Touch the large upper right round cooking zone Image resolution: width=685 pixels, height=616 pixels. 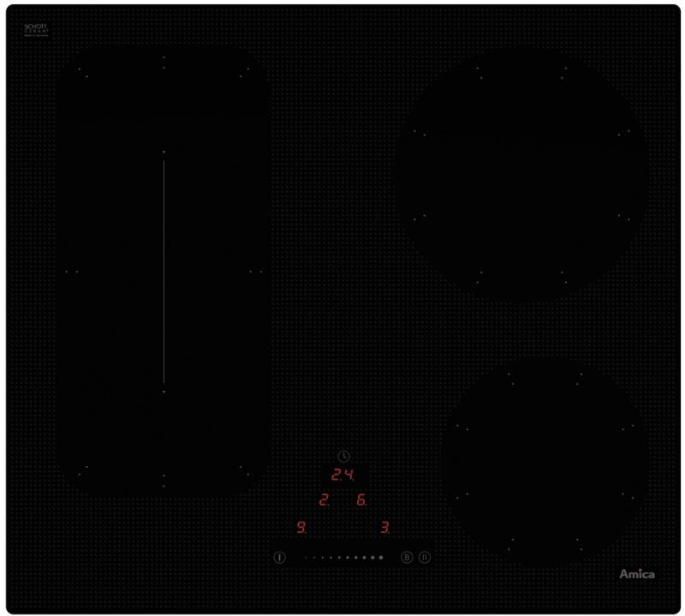click(x=521, y=173)
